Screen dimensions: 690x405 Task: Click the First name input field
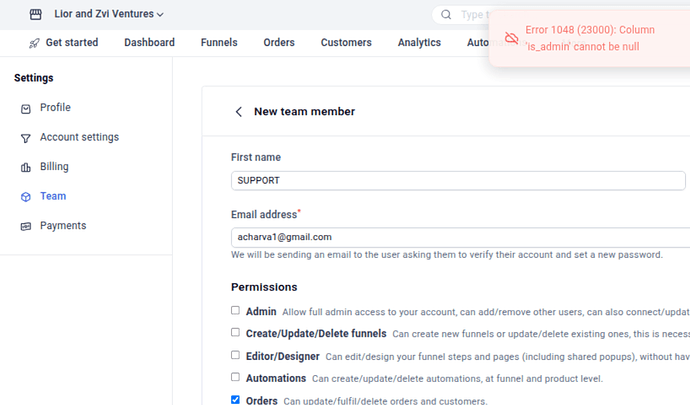pyautogui.click(x=458, y=181)
